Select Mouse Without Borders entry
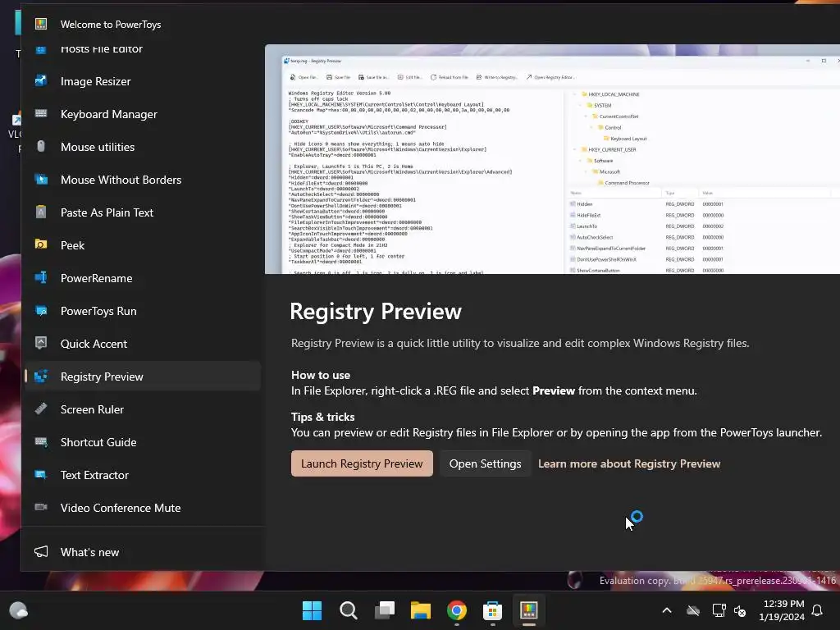The width and height of the screenshot is (840, 630). click(143, 180)
